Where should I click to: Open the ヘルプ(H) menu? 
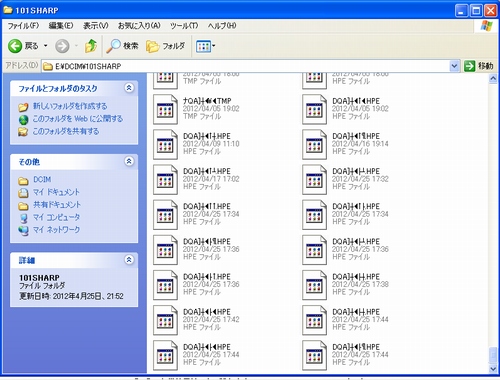[x=222, y=26]
